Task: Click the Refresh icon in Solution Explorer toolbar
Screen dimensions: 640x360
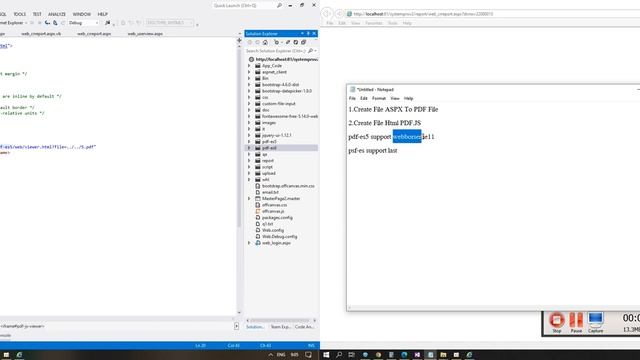Action: [x=296, y=42]
